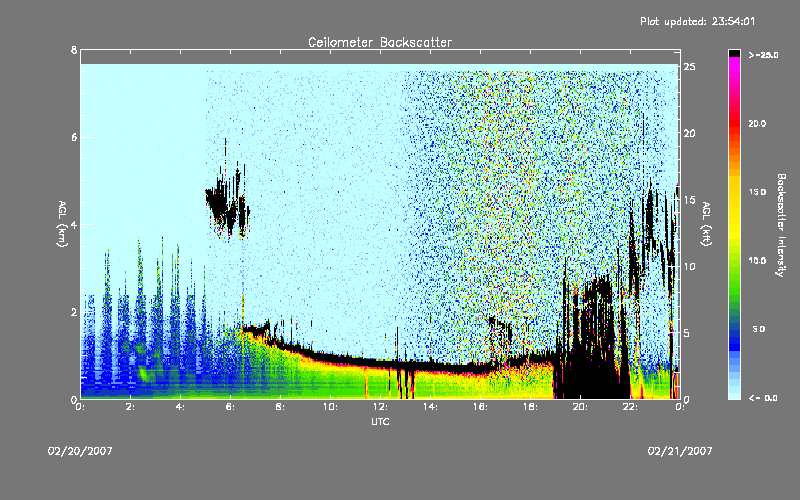
Task: Pick the red band of the colorbar
Action: click(734, 124)
